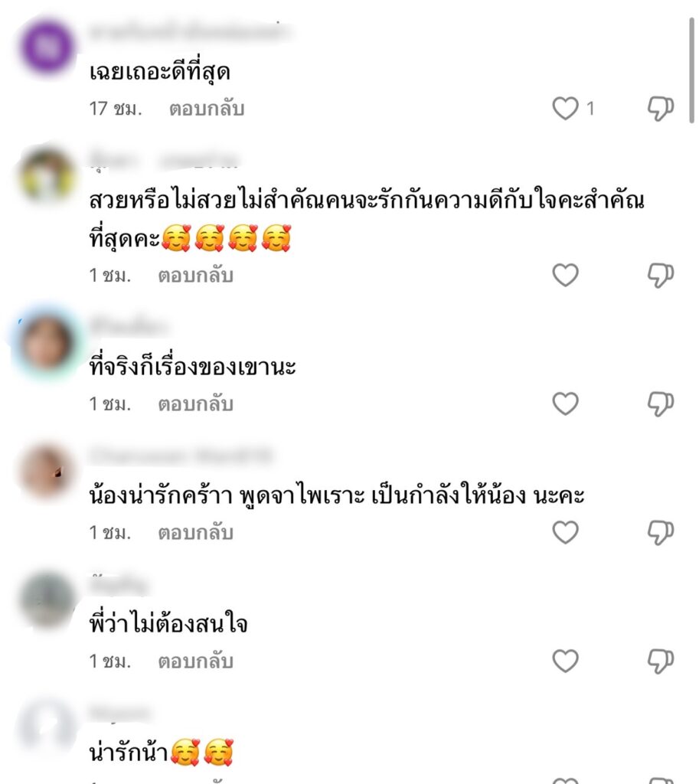The width and height of the screenshot is (699, 784).
Task: Dislike the comment with four heart-face emojis
Action: [x=661, y=276]
